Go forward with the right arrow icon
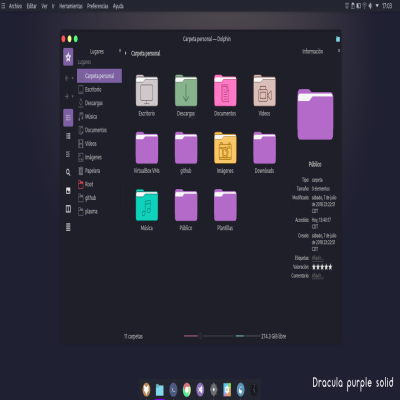This screenshot has height=400, width=400. (67, 96)
